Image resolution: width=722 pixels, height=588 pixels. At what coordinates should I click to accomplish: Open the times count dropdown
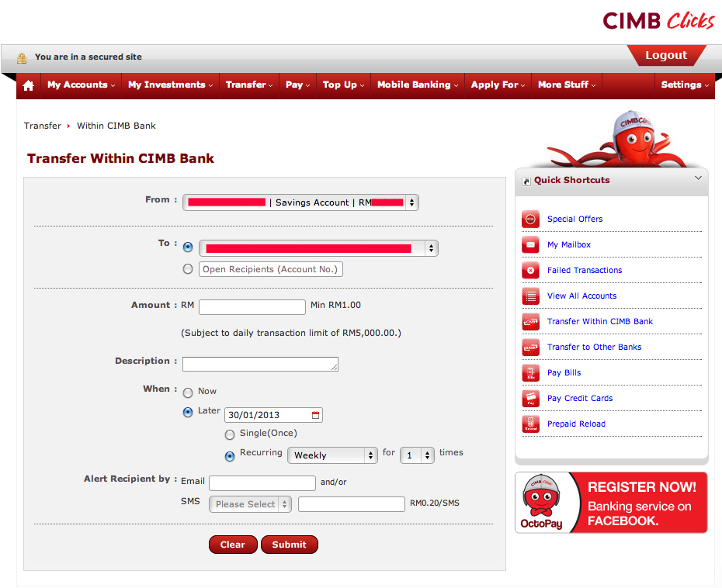[417, 455]
